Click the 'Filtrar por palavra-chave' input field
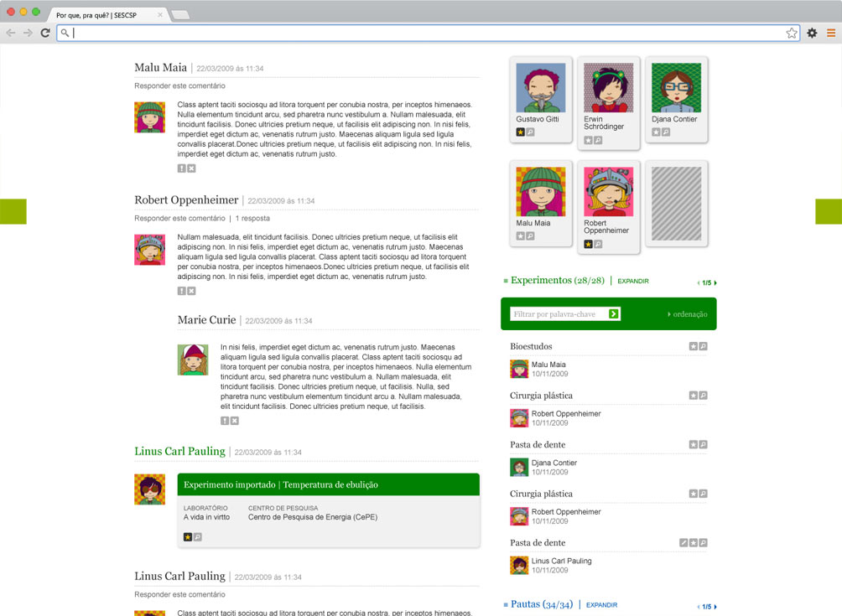This screenshot has height=616, width=842. [x=557, y=313]
